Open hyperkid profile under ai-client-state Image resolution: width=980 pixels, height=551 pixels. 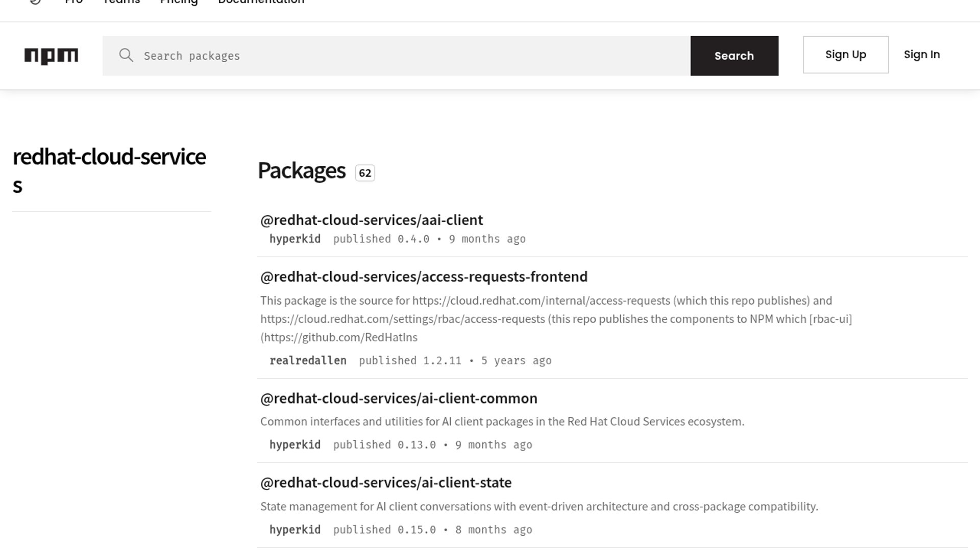(x=295, y=530)
